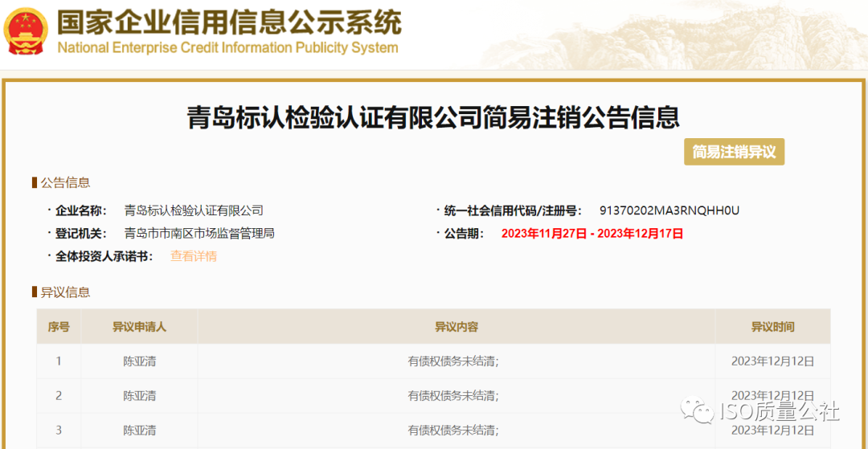868x449 pixels.
Task: Click the 序号 column header
Action: (59, 327)
